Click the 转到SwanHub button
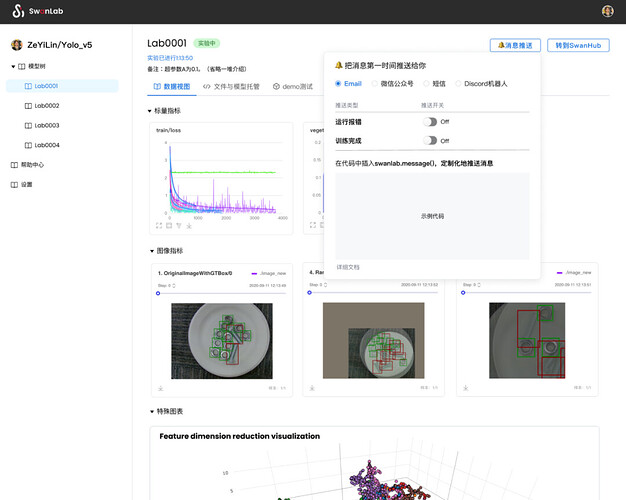 pyautogui.click(x=578, y=45)
